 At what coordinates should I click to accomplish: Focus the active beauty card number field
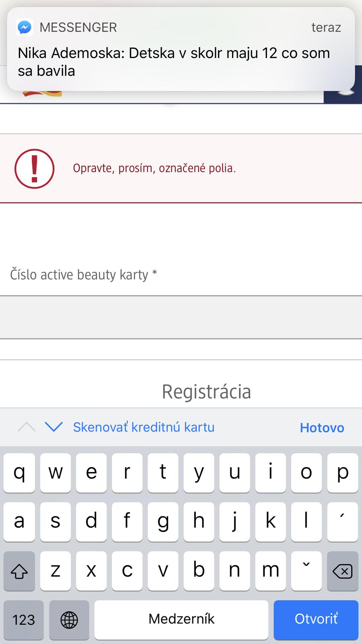181,317
